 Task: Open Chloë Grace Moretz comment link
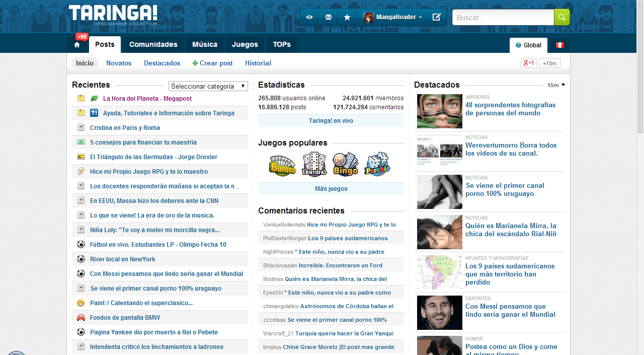[x=339, y=347]
